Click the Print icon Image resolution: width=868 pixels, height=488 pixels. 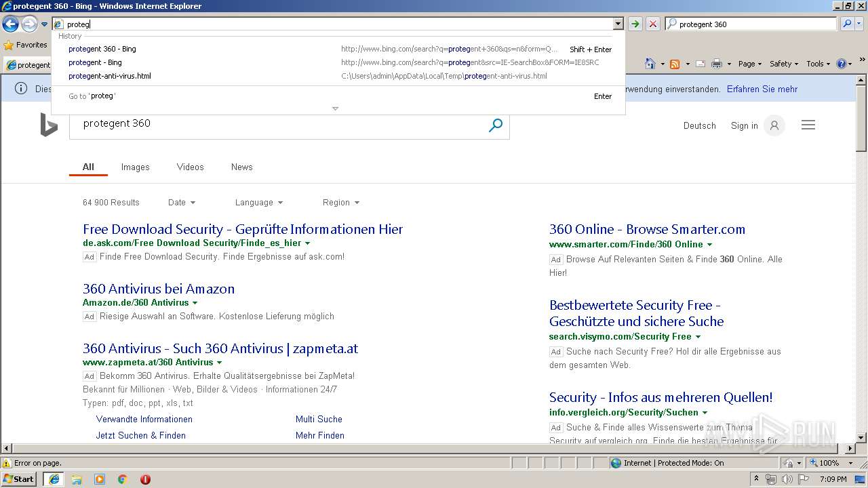pyautogui.click(x=717, y=64)
